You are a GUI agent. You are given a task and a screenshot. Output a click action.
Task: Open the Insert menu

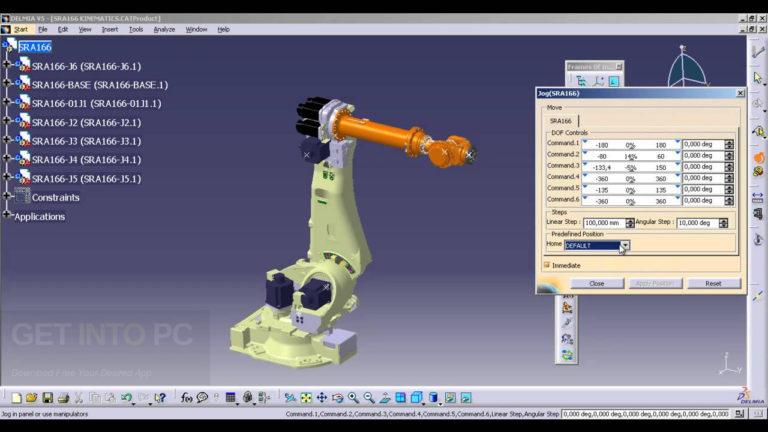pos(110,29)
